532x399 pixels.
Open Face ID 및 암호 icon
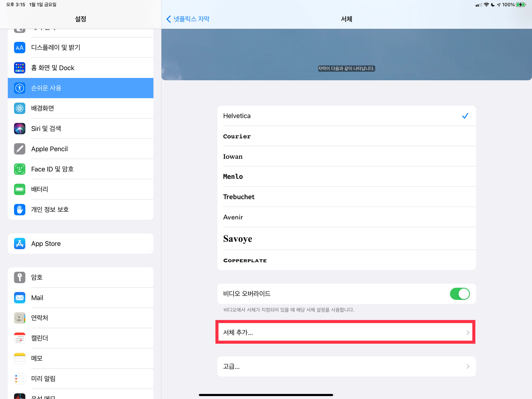tap(19, 169)
